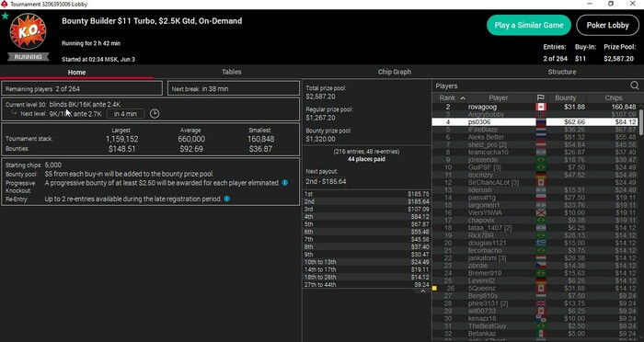644x342 pixels.
Task: Click the K.O. tournament logo
Action: 28,32
